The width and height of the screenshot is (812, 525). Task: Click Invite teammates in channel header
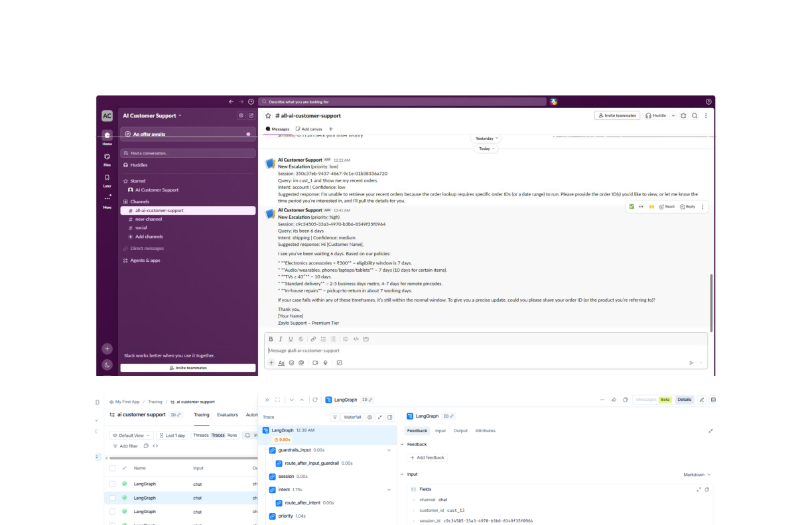click(x=617, y=115)
